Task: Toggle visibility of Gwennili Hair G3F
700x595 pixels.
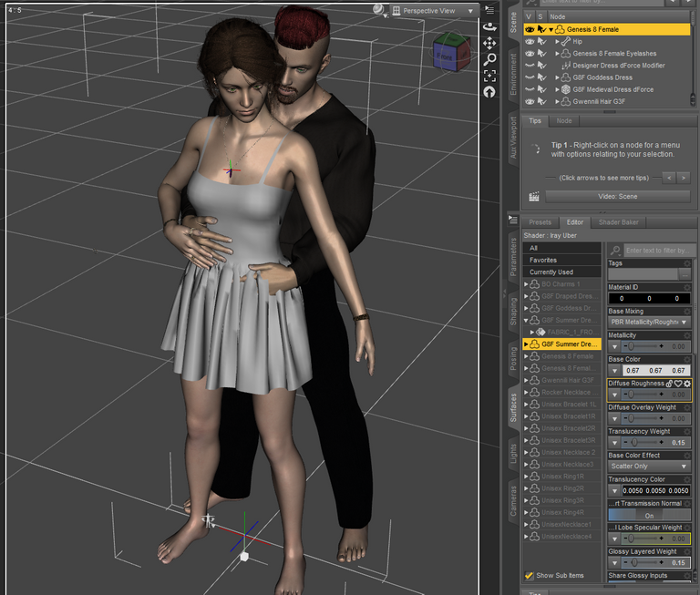Action: [x=530, y=101]
